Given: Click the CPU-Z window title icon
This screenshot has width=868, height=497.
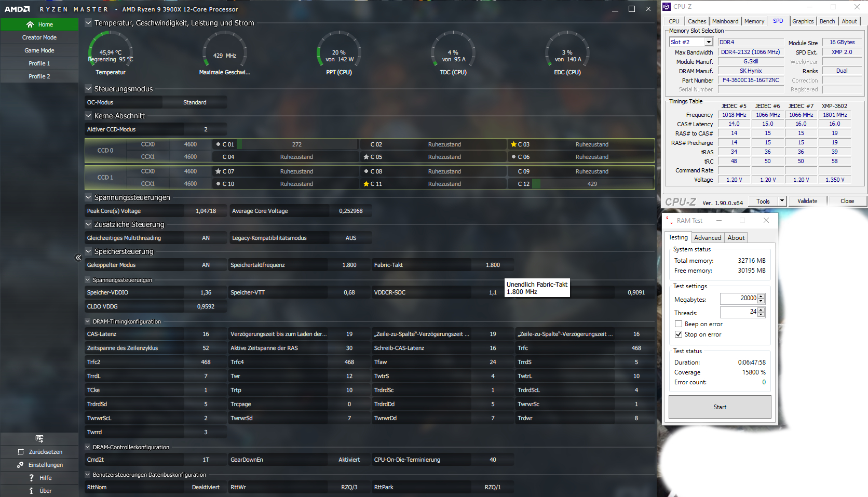Looking at the screenshot, I should coord(667,7).
